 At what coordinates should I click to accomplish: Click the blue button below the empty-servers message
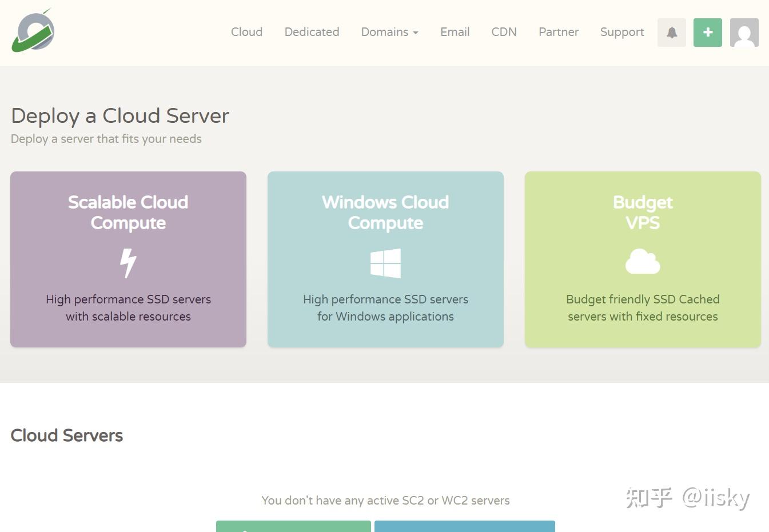pyautogui.click(x=464, y=526)
